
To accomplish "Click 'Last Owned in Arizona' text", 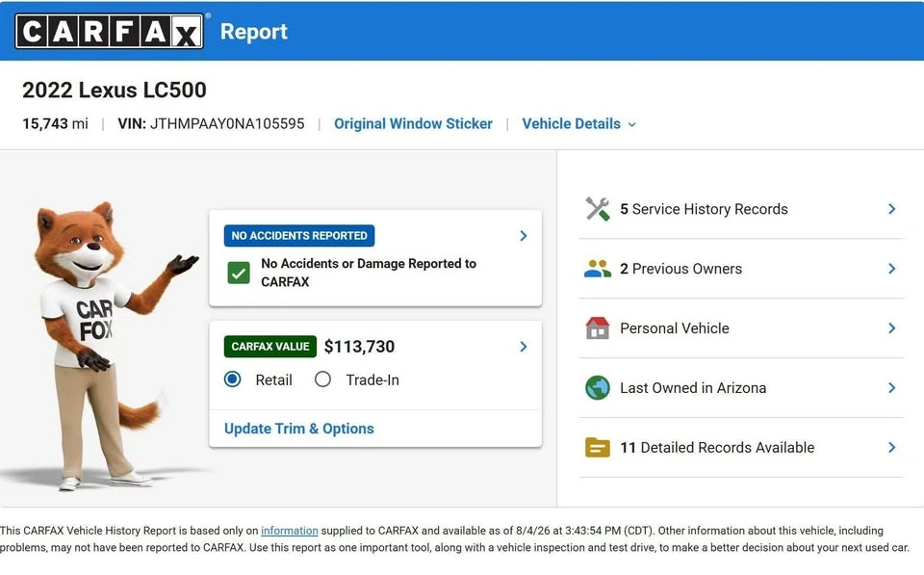I will pyautogui.click(x=693, y=388).
